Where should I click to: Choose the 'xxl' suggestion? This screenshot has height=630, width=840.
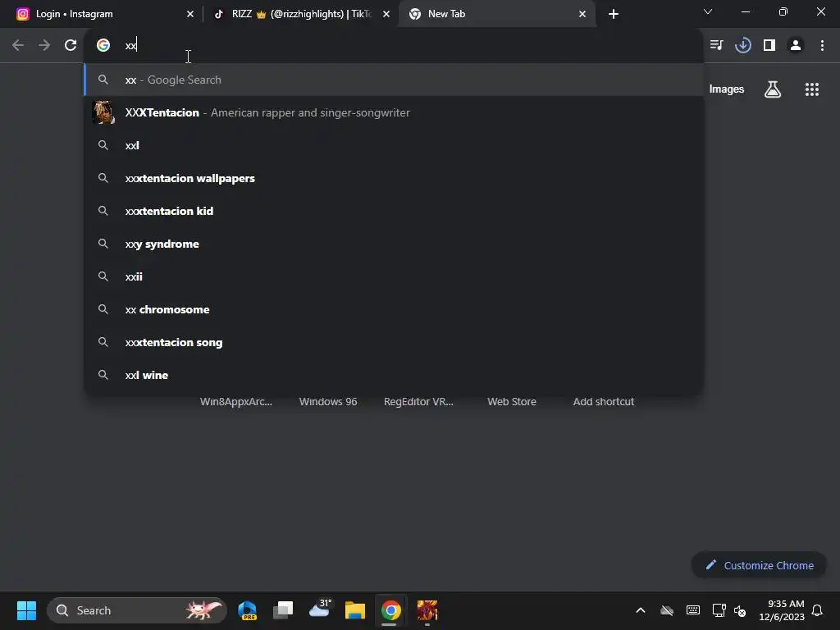[394, 145]
